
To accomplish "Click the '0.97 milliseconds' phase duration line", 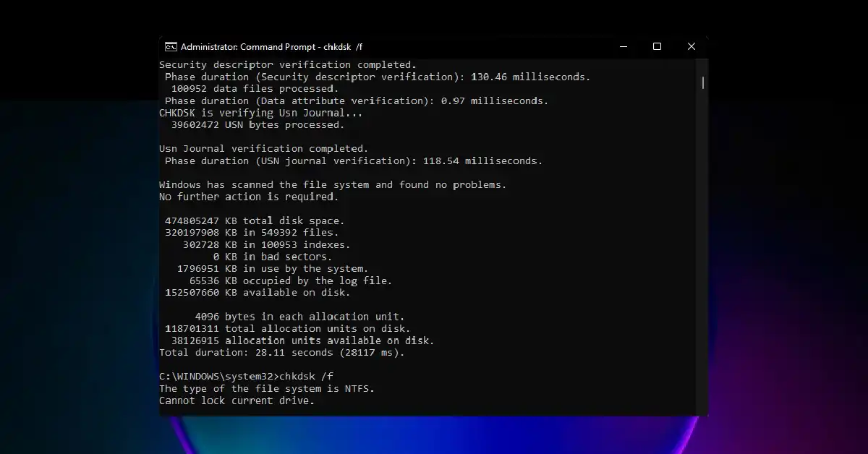I will 357,101.
